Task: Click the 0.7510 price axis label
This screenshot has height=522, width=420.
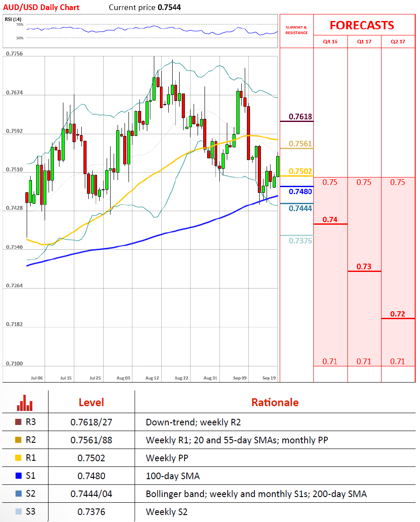Action: click(14, 170)
